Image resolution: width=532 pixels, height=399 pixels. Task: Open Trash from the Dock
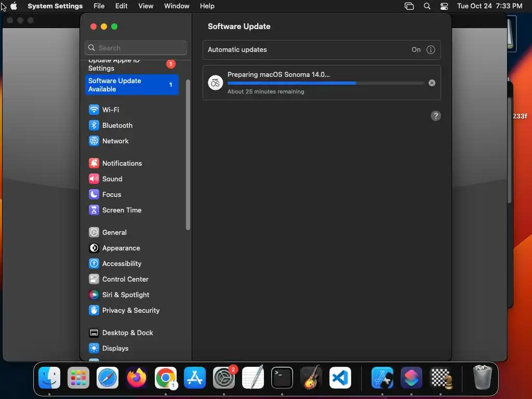482,377
